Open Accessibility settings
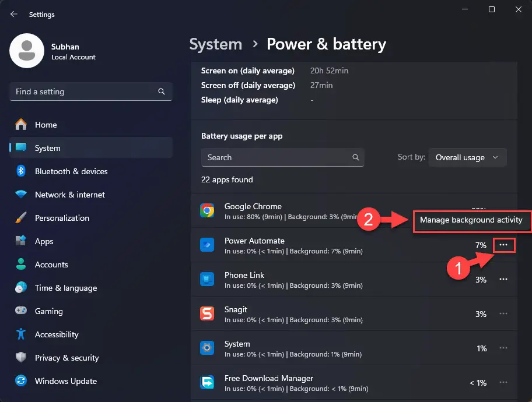This screenshot has height=402, width=532. pos(91,334)
